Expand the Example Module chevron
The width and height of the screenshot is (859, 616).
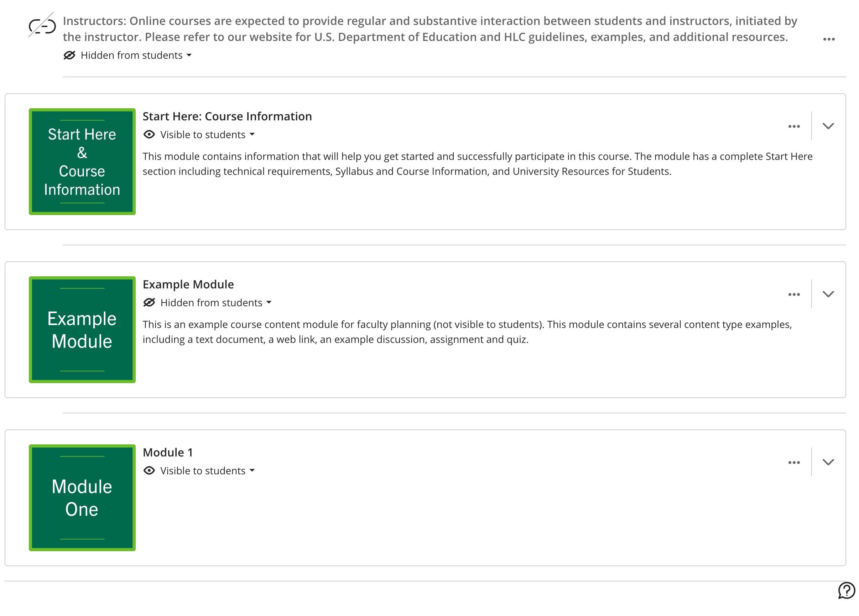tap(828, 294)
